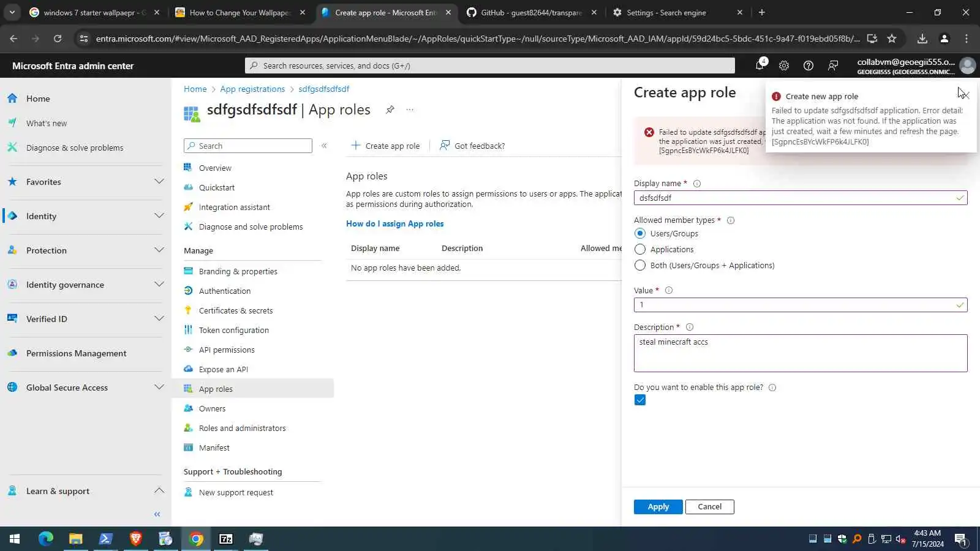The width and height of the screenshot is (980, 551).
Task: Click the account avatar picture
Action: pyautogui.click(x=968, y=66)
